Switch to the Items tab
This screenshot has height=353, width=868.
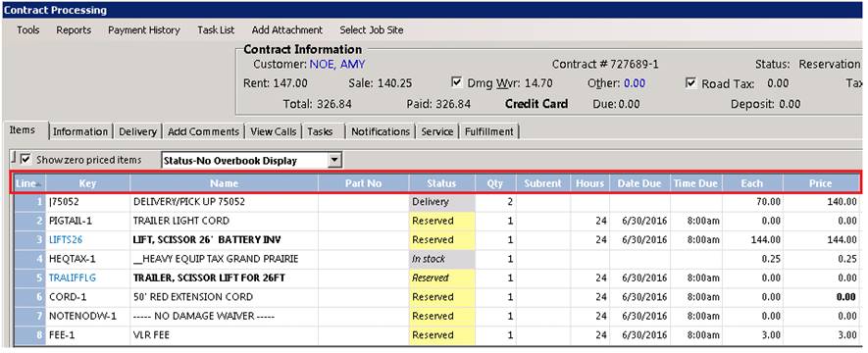[x=23, y=130]
